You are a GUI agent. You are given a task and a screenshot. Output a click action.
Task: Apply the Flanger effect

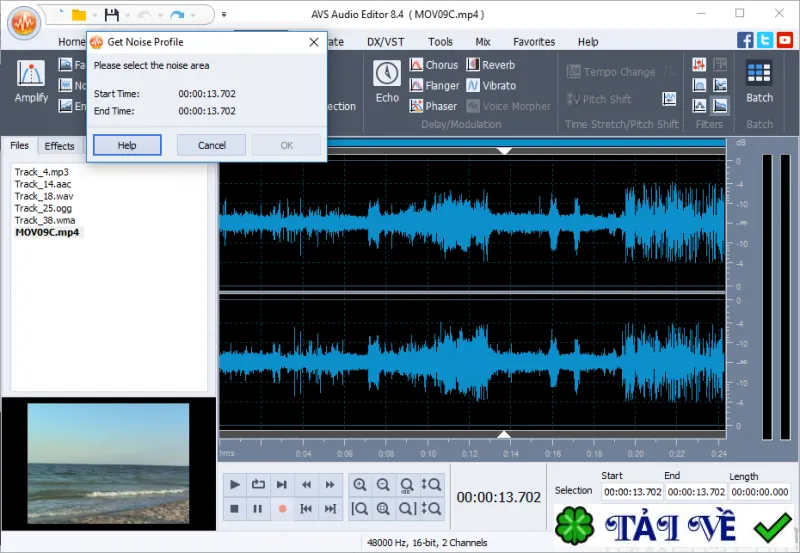[434, 86]
